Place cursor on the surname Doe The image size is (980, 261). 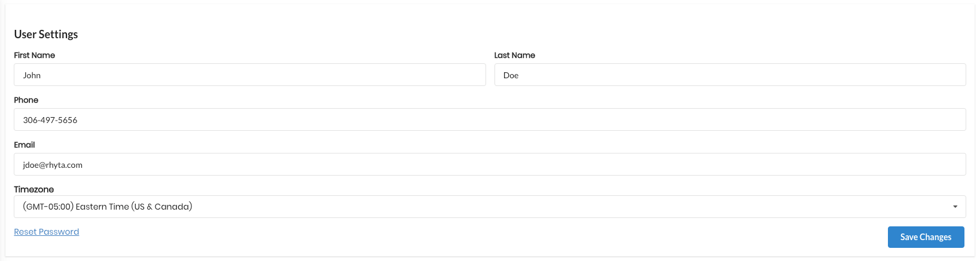(511, 75)
